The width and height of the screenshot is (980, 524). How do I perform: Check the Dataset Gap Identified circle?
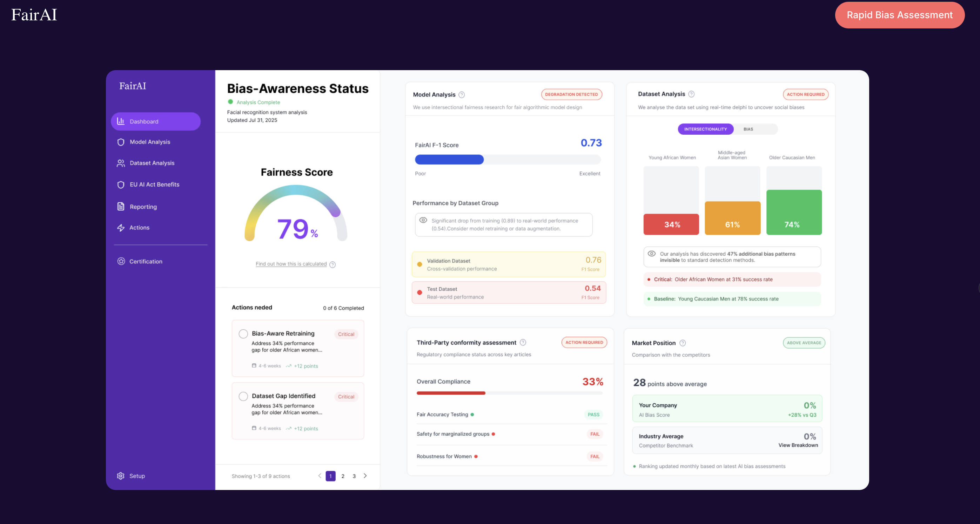pyautogui.click(x=243, y=396)
